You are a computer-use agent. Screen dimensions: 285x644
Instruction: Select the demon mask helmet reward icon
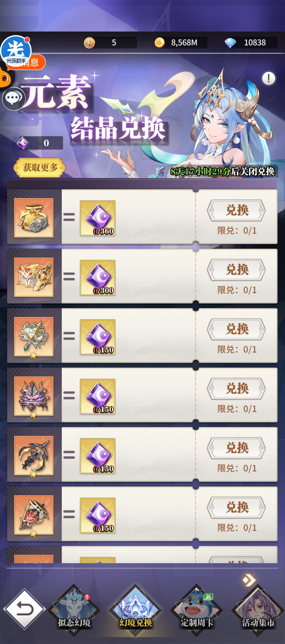tap(34, 396)
